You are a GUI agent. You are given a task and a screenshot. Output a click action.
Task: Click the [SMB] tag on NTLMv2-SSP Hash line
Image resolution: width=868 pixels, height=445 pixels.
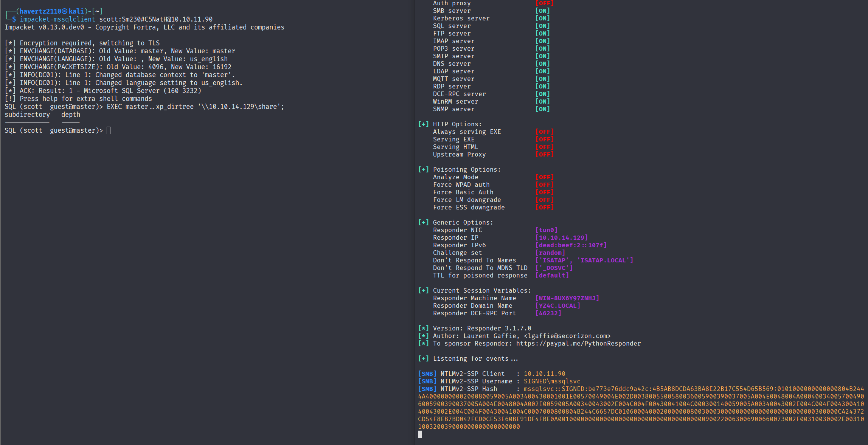click(x=427, y=389)
